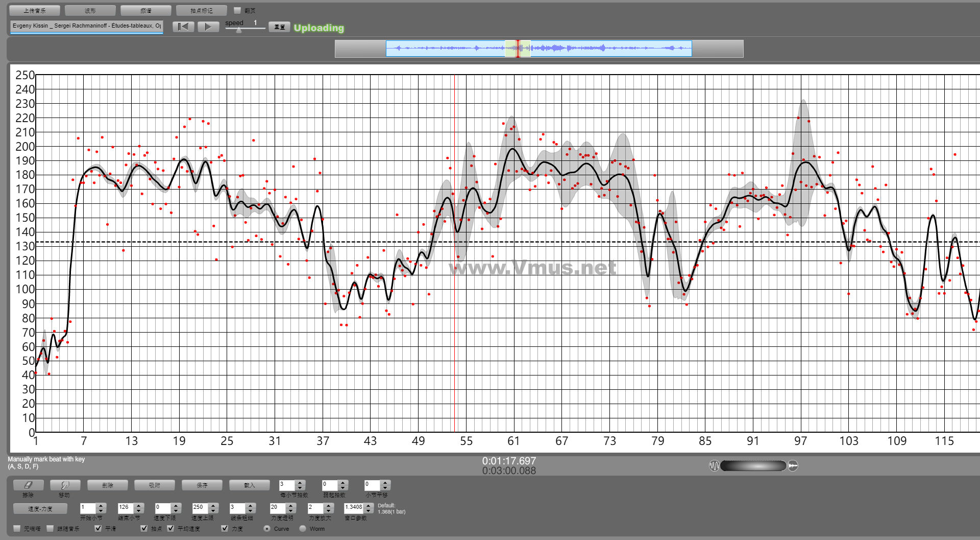This screenshot has width=980, height=540.
Task: Uncheck the 拍点 beat-points checkbox
Action: (x=144, y=528)
